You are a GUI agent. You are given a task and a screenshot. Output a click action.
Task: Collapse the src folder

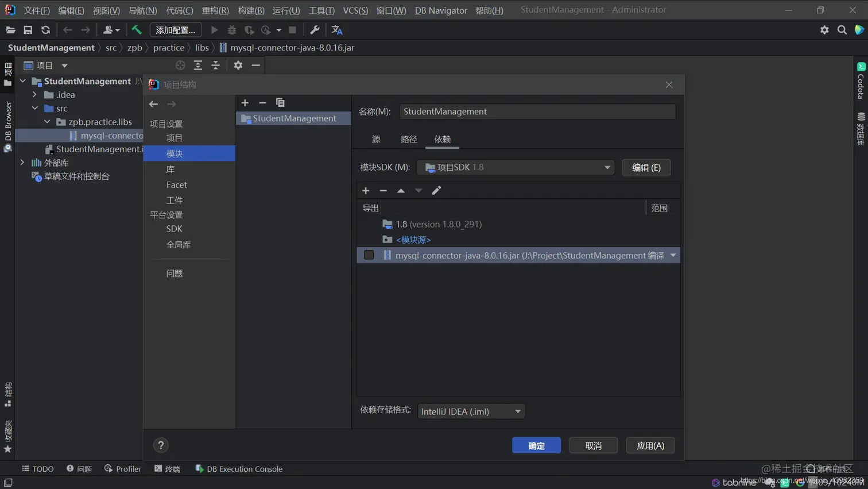34,108
